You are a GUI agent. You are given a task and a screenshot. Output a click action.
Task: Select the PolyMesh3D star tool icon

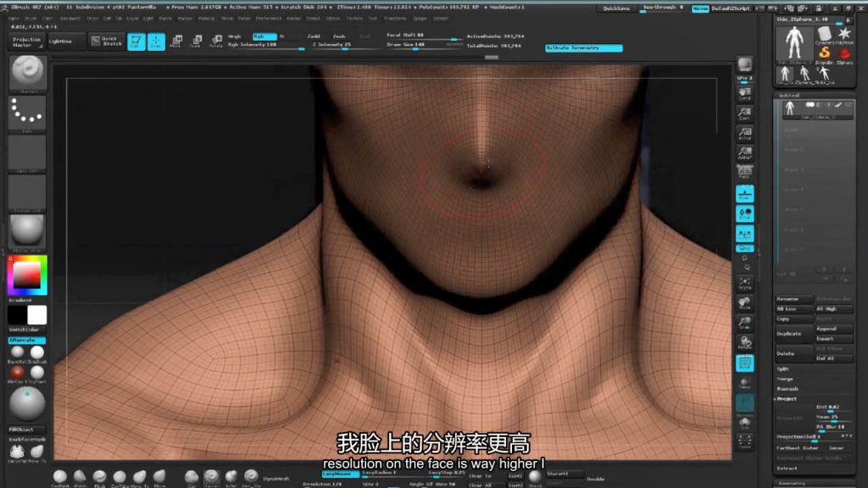click(x=844, y=34)
